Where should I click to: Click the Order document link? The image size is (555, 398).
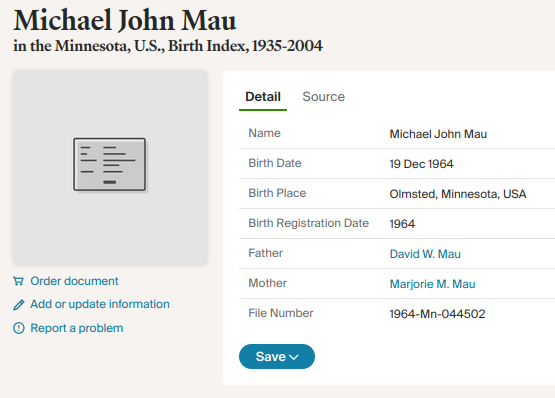tap(74, 281)
